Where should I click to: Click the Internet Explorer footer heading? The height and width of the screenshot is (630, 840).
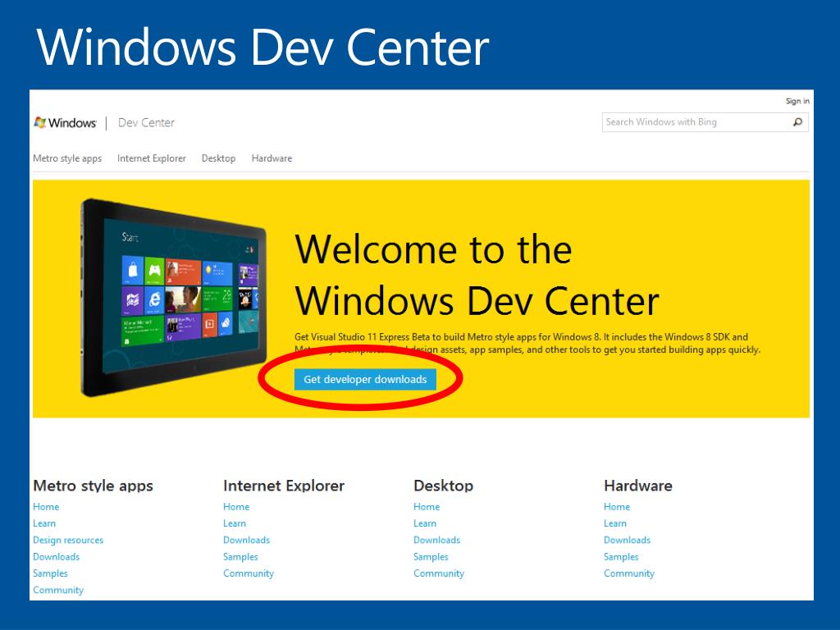(283, 486)
